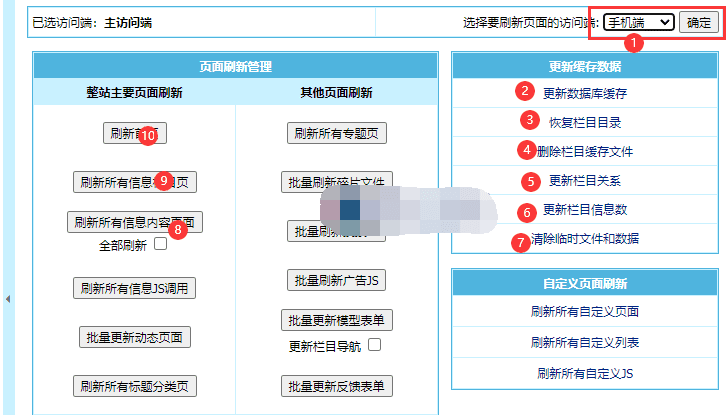Click 刷新所有信息内容页面 button
The image size is (726, 415).
(135, 222)
